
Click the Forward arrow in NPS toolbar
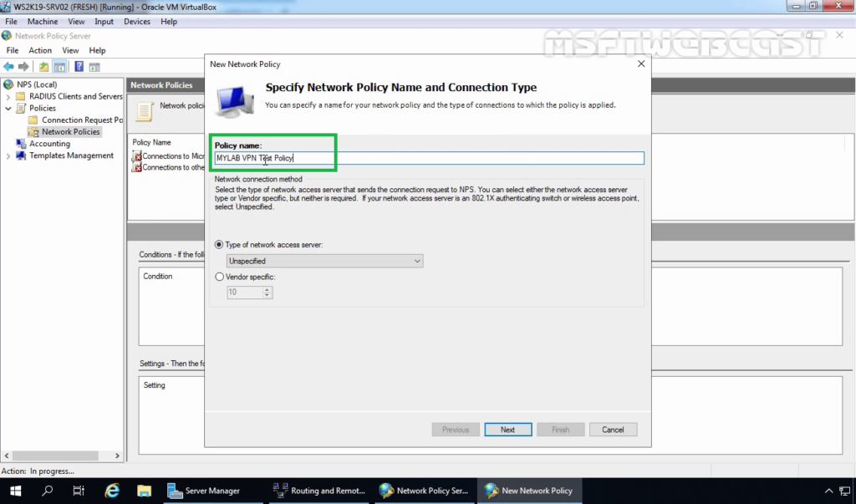[23, 67]
